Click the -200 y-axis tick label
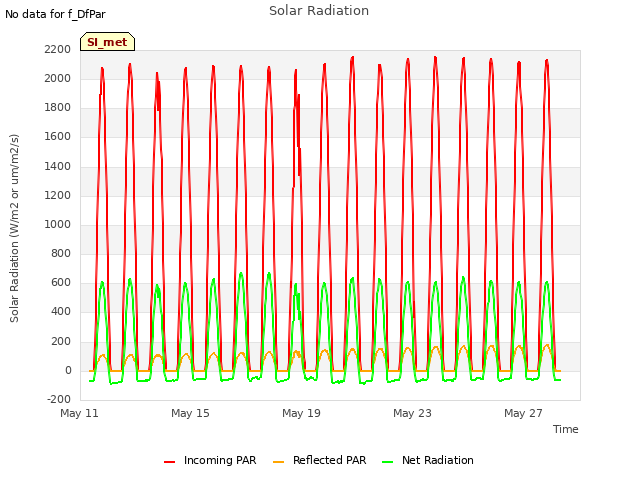The image size is (640, 480). (x=59, y=399)
